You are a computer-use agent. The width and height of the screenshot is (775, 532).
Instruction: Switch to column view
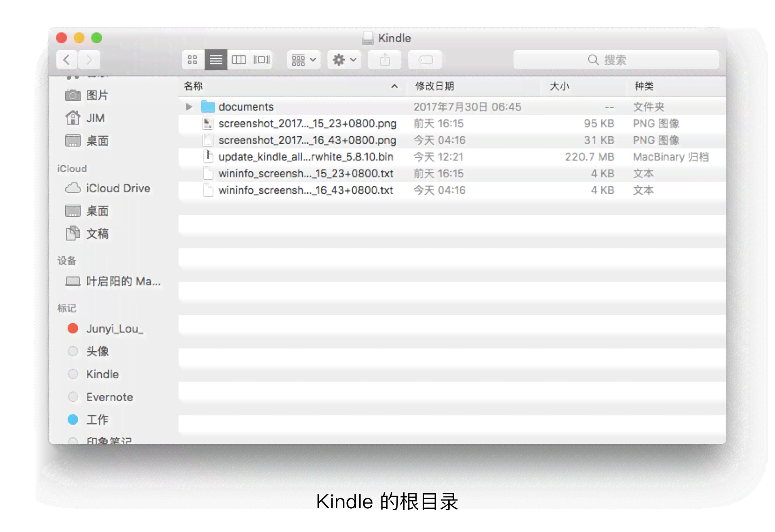[239, 60]
